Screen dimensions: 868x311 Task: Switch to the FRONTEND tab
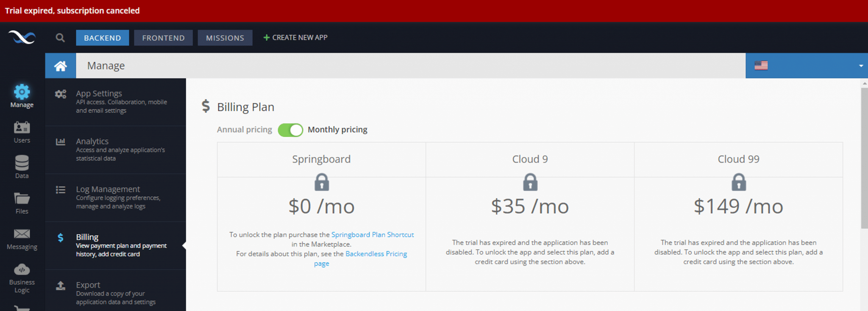(x=164, y=38)
